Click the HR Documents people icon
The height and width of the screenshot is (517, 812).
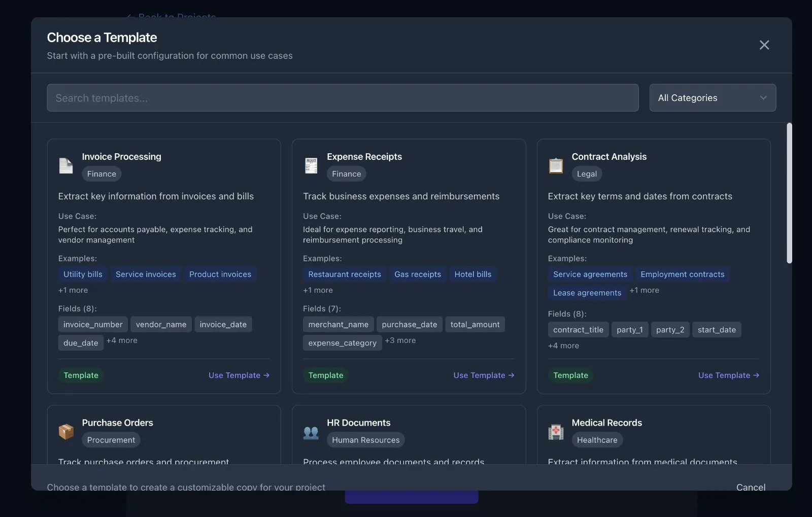click(311, 432)
